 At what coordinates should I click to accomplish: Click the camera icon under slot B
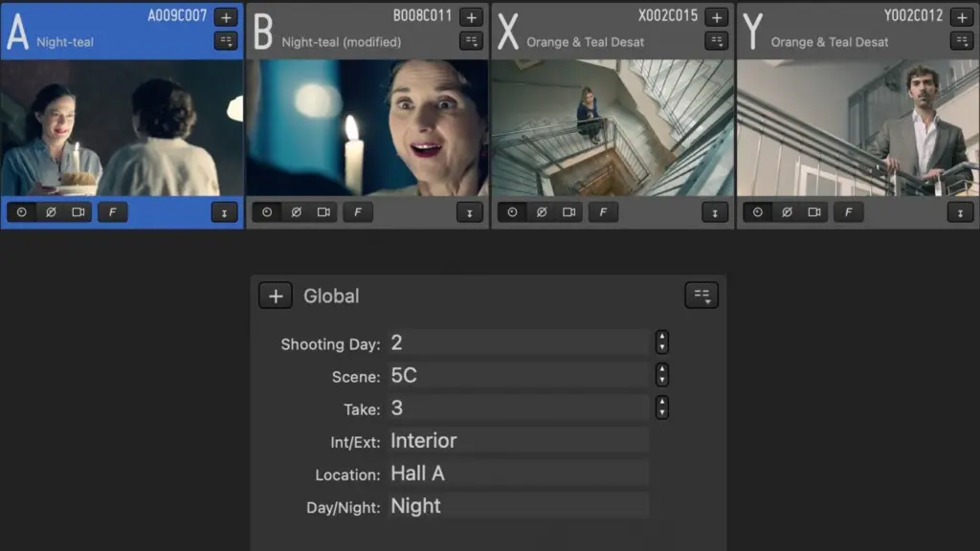[x=323, y=212]
